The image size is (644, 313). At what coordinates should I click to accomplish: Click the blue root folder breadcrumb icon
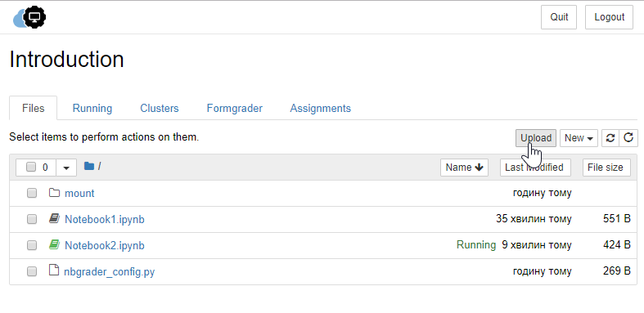coord(89,166)
